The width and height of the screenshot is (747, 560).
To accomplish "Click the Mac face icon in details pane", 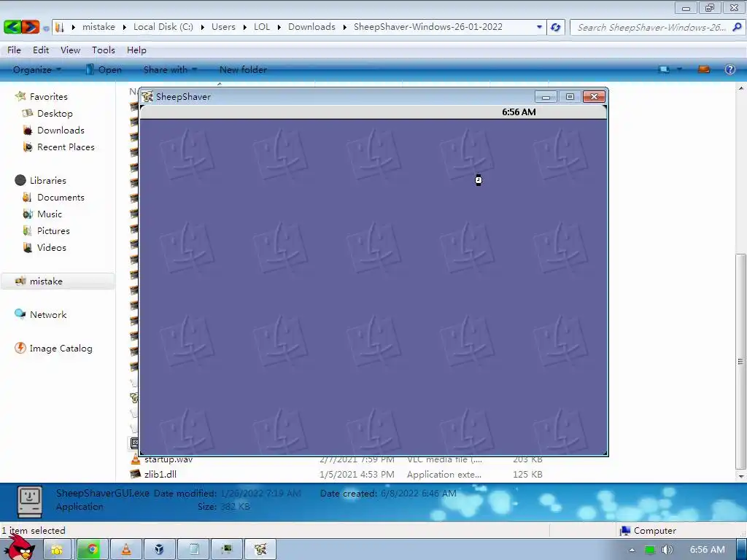I will pos(29,501).
